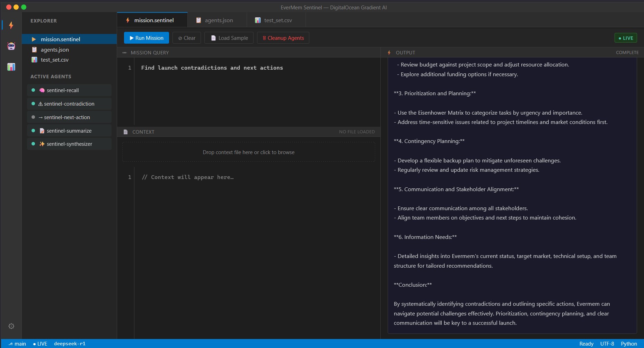This screenshot has width=644, height=348.
Task: Switch to the mission.sentinel tab
Action: click(152, 20)
